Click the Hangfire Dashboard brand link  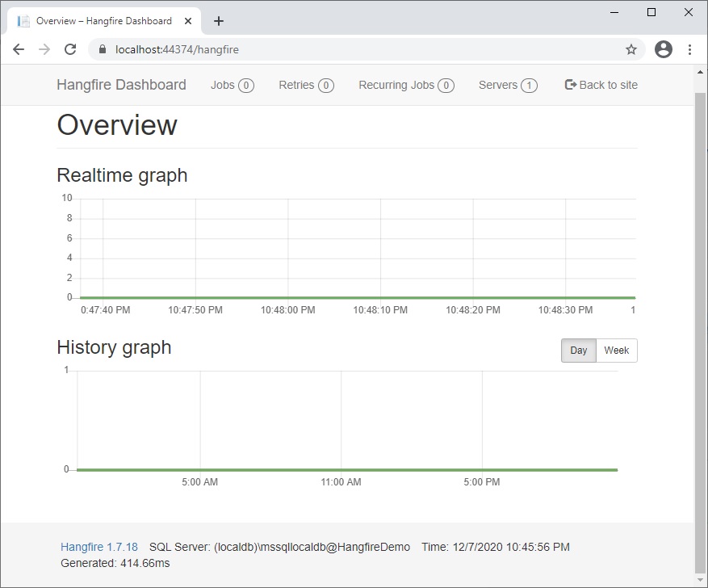coord(121,85)
